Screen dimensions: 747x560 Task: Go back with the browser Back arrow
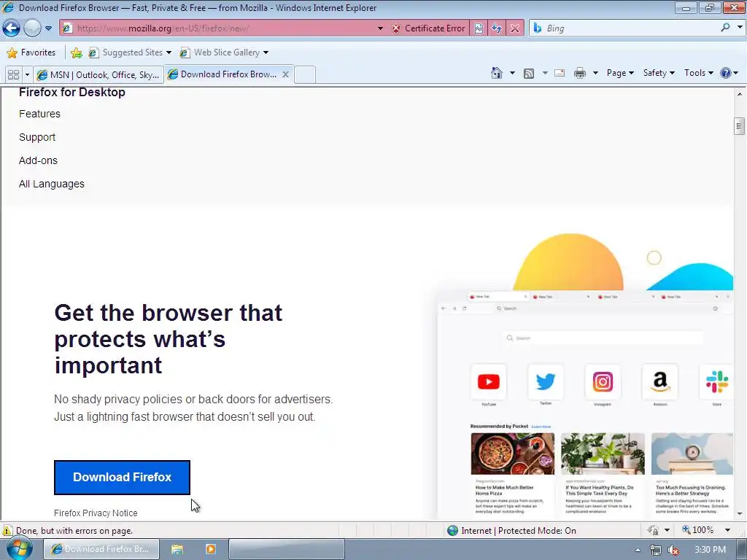(12, 28)
